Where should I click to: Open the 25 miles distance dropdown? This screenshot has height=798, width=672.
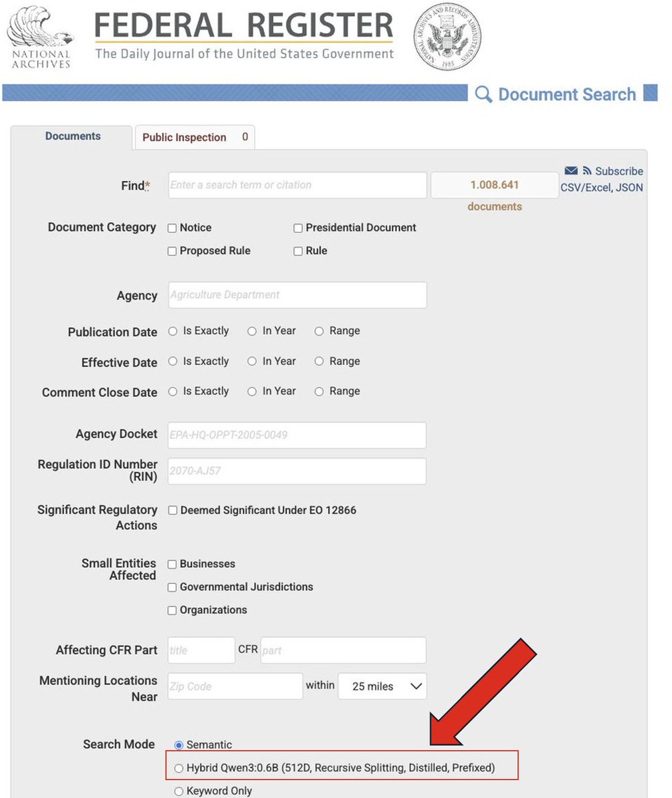point(382,686)
